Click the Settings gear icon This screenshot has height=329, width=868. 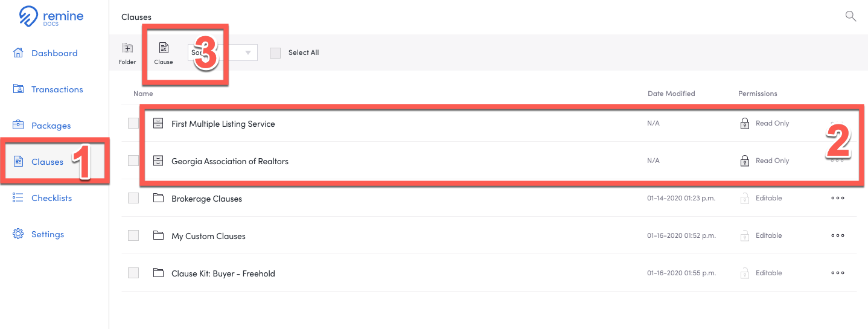(18, 234)
